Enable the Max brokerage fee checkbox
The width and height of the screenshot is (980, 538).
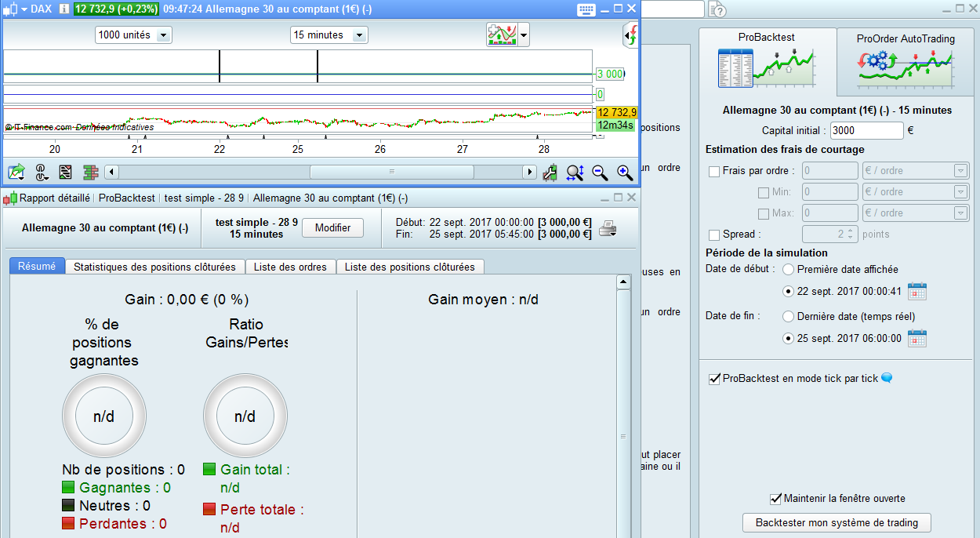pyautogui.click(x=764, y=213)
